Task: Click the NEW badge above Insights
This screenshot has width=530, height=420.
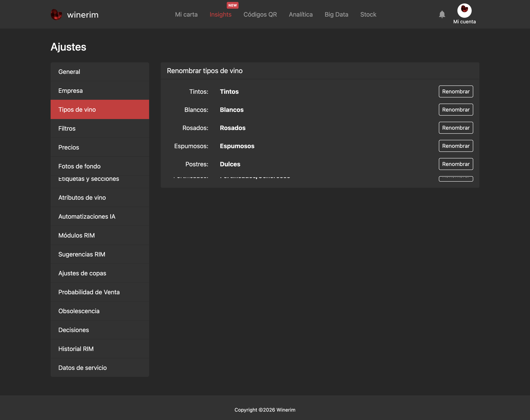Action: pyautogui.click(x=232, y=5)
